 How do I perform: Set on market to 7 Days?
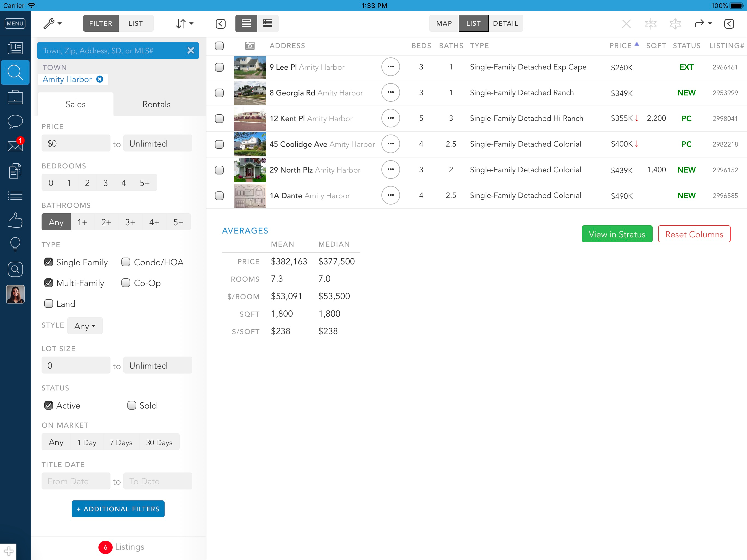(121, 442)
